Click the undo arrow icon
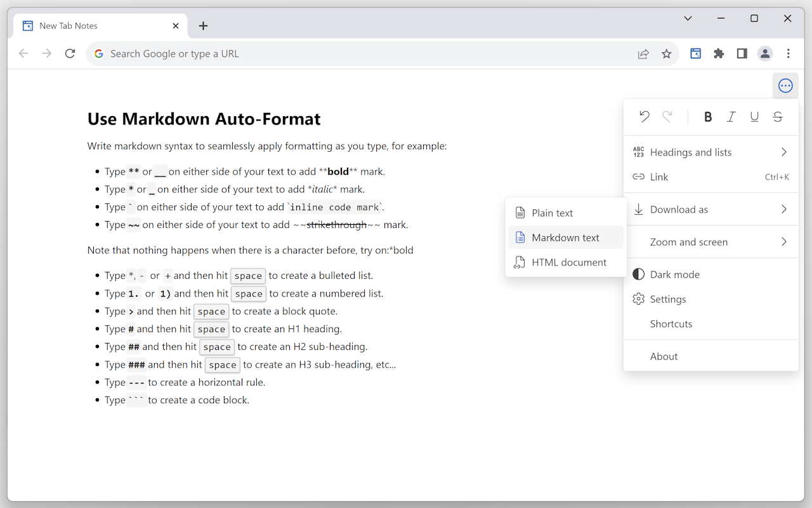Screen dimensions: 812x508 pos(645,117)
